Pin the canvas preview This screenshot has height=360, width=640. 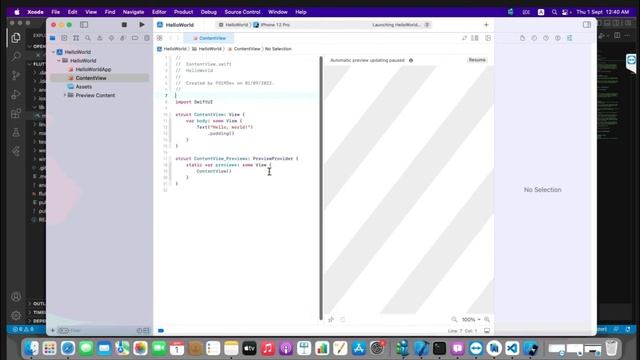[x=331, y=320]
